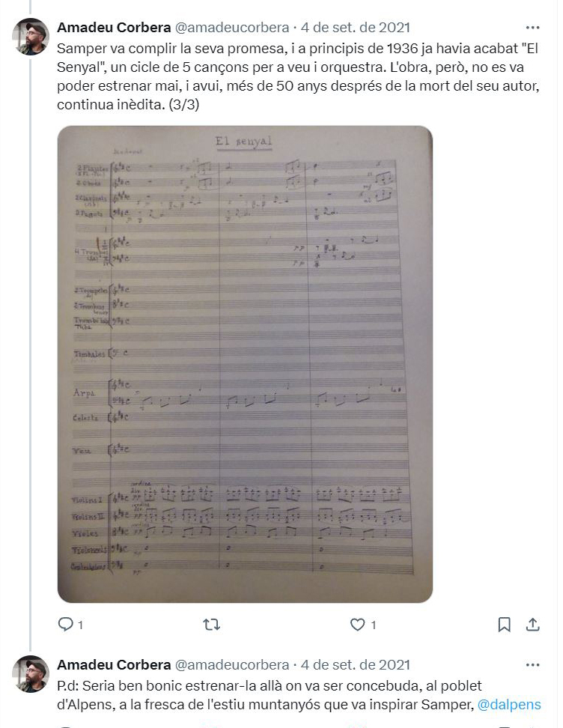Share the first tweet via upload icon
Viewport: 563px width, 728px height.
(533, 625)
